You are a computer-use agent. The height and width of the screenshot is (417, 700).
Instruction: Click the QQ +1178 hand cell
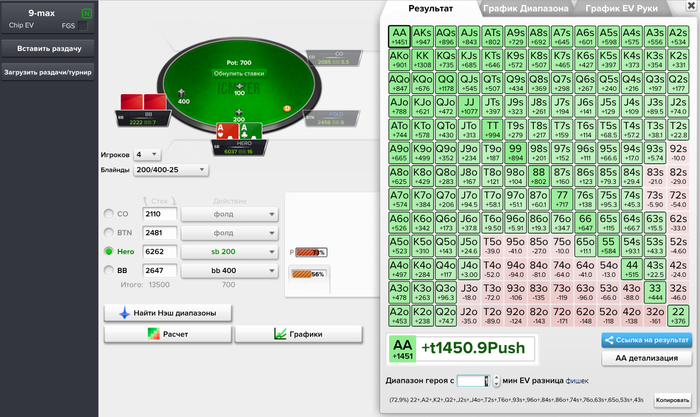pos(446,83)
